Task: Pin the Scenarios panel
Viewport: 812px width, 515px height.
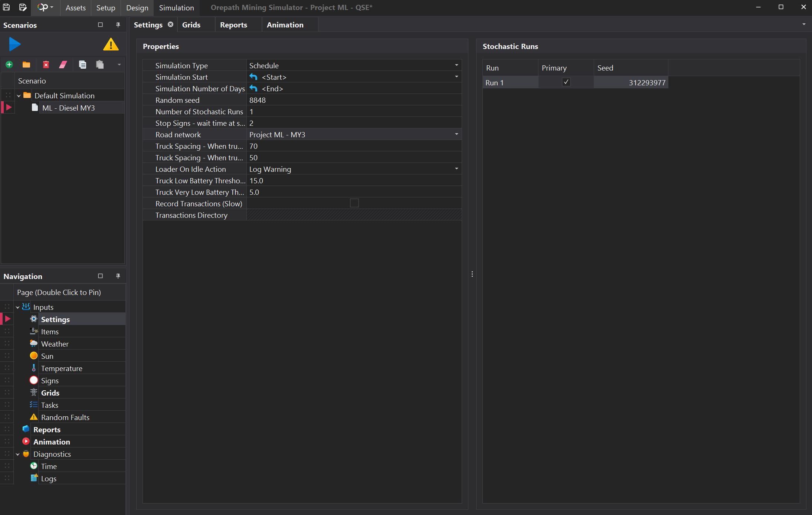Action: [118, 25]
